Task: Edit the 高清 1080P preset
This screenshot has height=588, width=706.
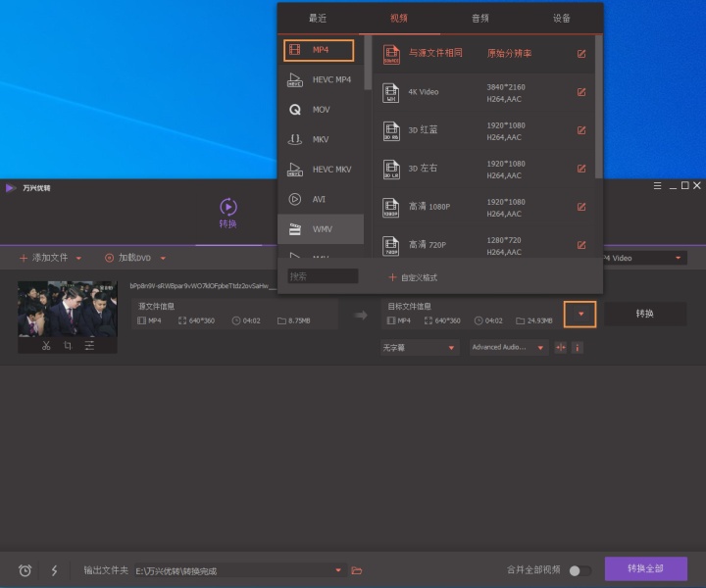Action: tap(581, 207)
